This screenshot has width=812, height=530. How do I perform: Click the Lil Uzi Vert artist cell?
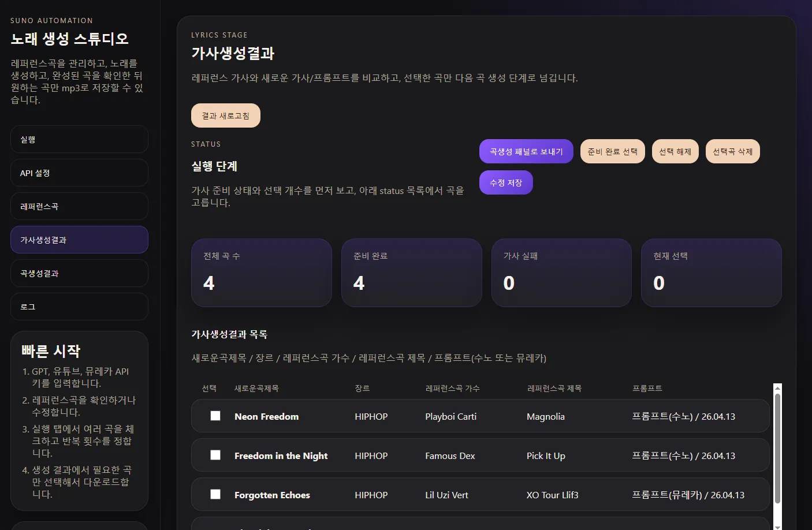[446, 495]
